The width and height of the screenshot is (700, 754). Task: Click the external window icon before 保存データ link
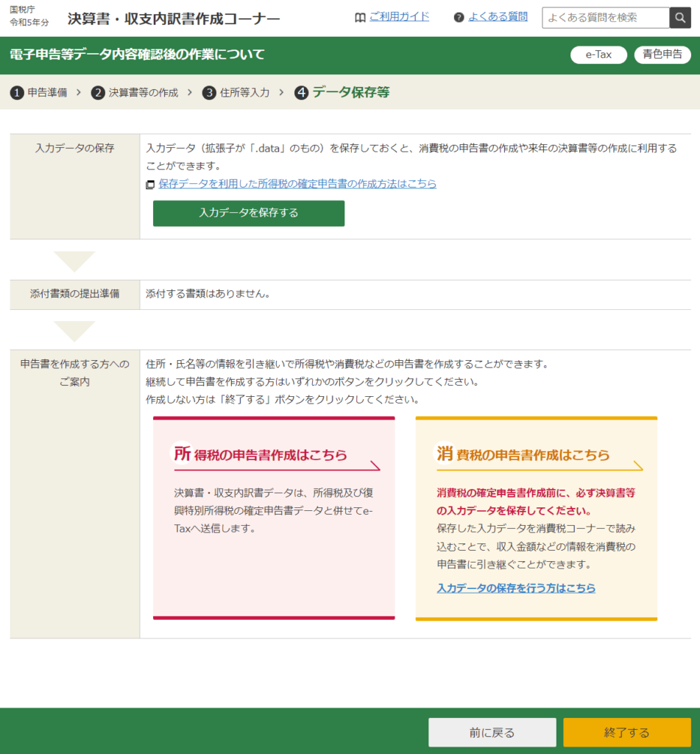click(x=150, y=185)
